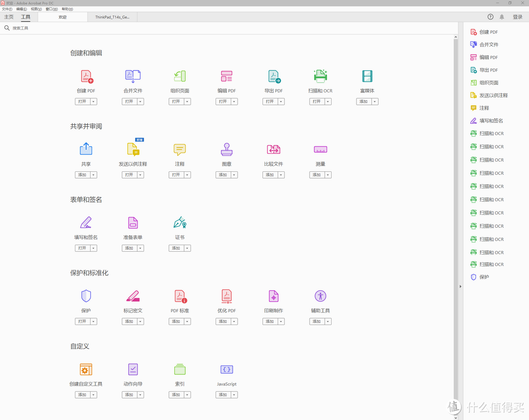Expand dropdown arrow next to 创建 PDF 打开
The width and height of the screenshot is (529, 420).
(93, 102)
